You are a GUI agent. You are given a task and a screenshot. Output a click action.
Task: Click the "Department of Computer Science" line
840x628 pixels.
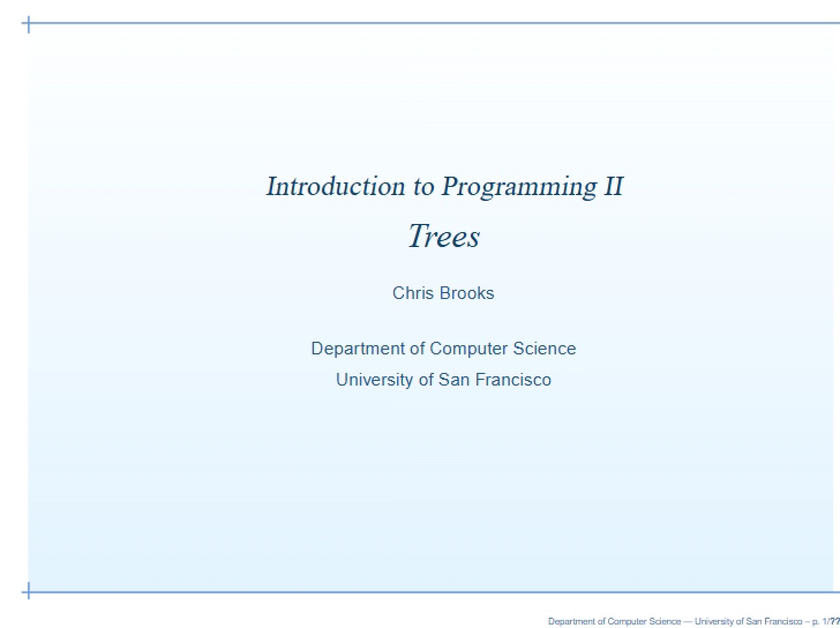(443, 349)
